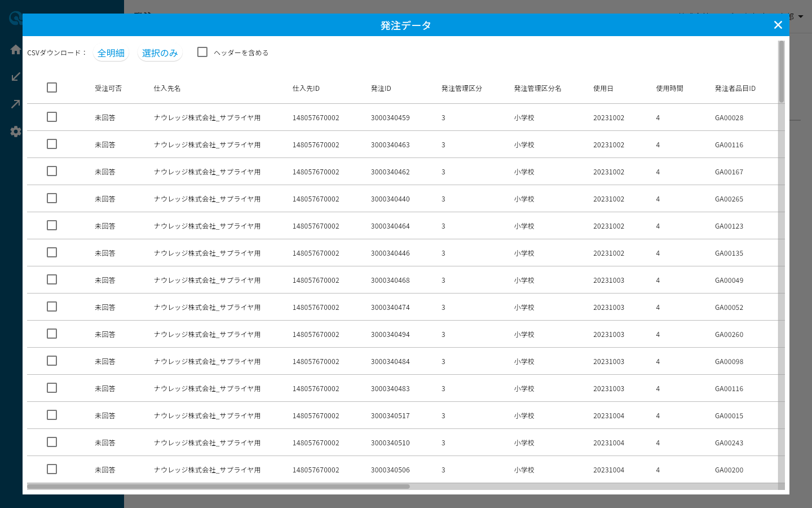812x508 pixels.
Task: Click the vertical scrollbar thumb
Action: tap(782, 72)
